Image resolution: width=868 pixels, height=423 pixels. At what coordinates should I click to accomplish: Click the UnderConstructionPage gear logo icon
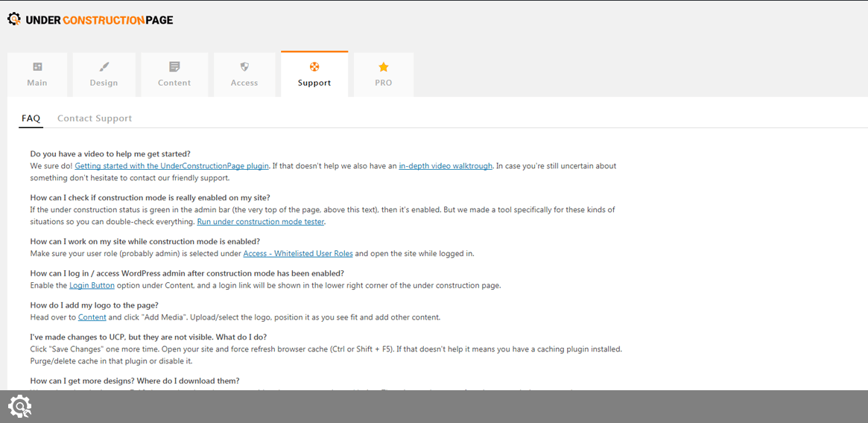point(14,19)
